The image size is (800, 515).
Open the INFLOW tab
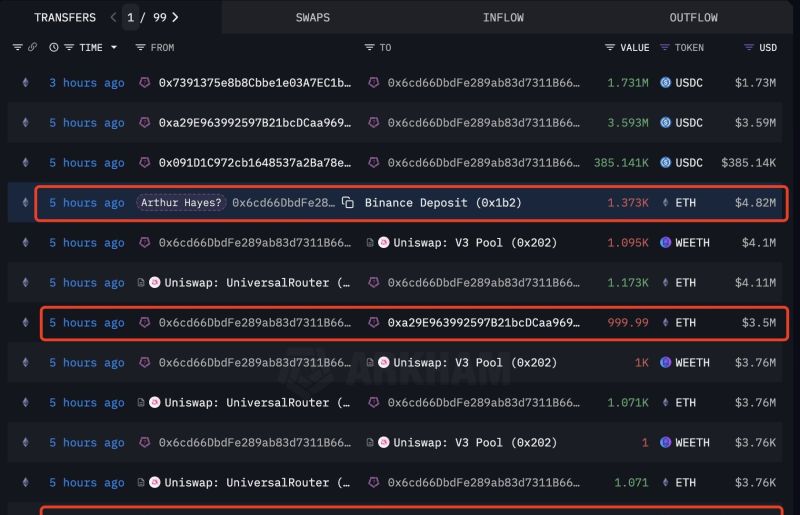click(503, 17)
